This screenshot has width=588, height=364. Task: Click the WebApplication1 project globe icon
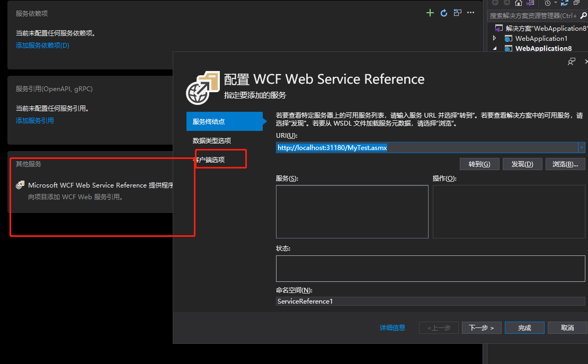[x=509, y=39]
